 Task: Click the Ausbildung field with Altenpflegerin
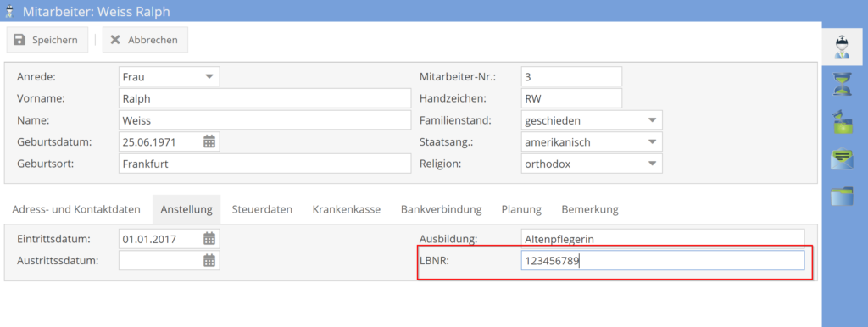(663, 239)
